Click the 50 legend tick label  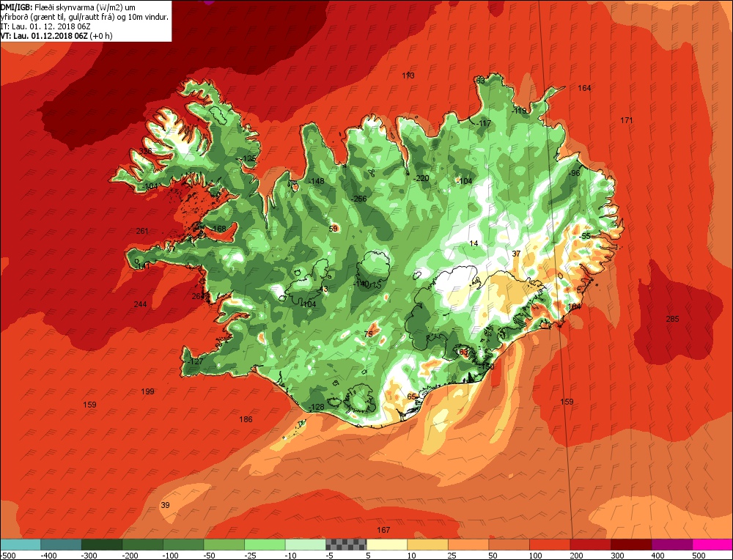point(493,556)
